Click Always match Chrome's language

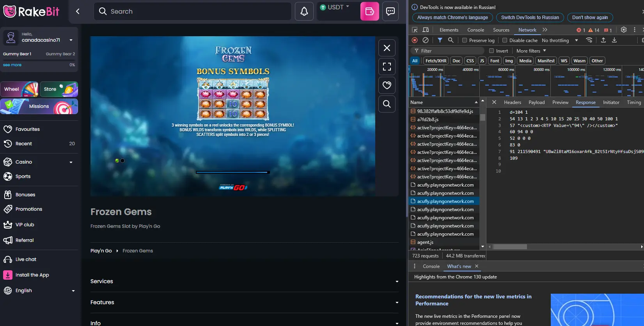click(x=452, y=18)
